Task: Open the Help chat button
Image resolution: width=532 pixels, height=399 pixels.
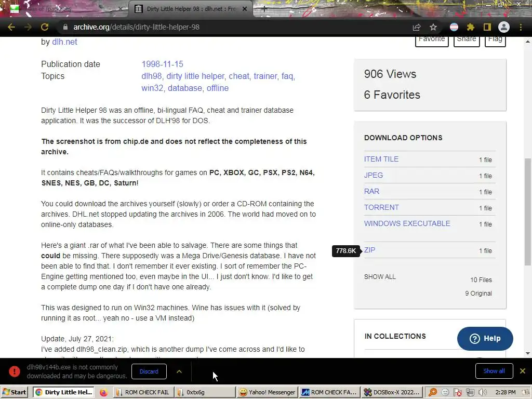Action: [x=485, y=339]
